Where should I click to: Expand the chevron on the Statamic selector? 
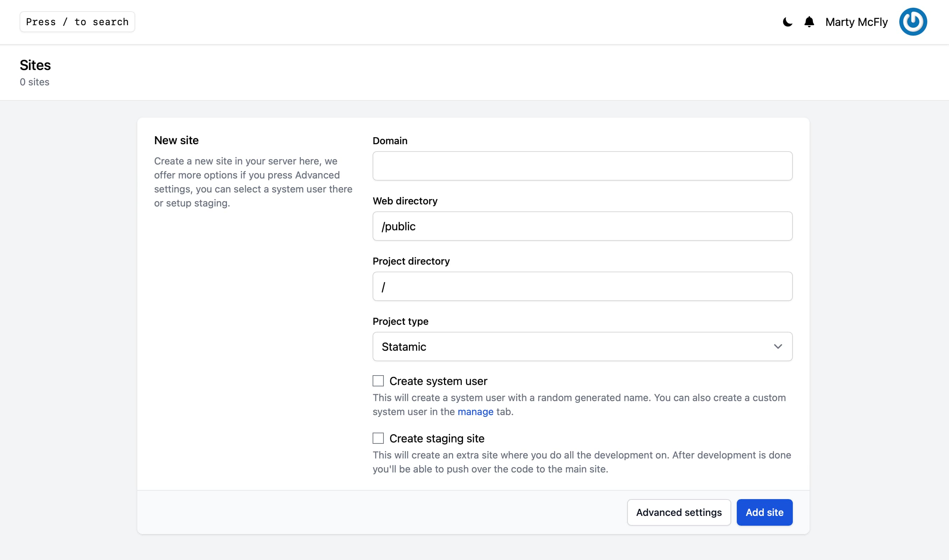click(778, 346)
